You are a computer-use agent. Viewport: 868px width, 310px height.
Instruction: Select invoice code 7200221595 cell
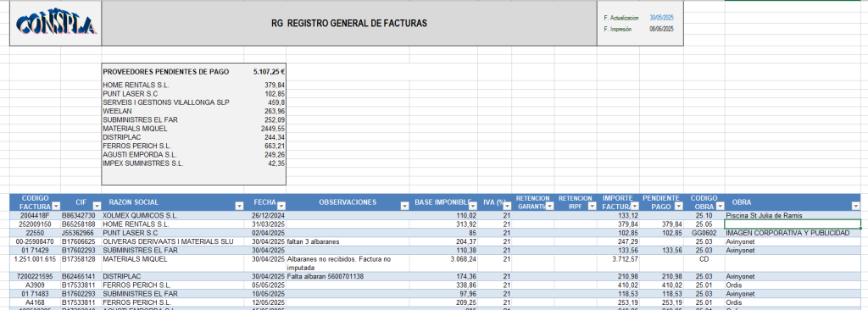[35, 276]
